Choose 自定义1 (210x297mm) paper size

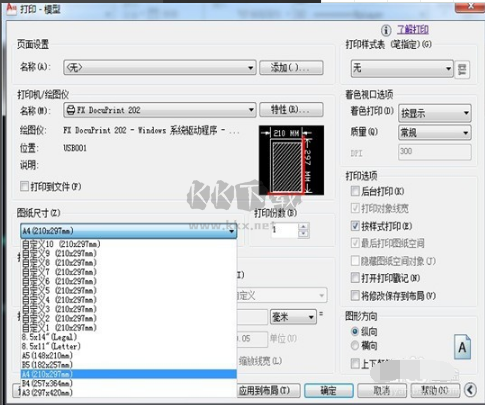tap(129, 328)
